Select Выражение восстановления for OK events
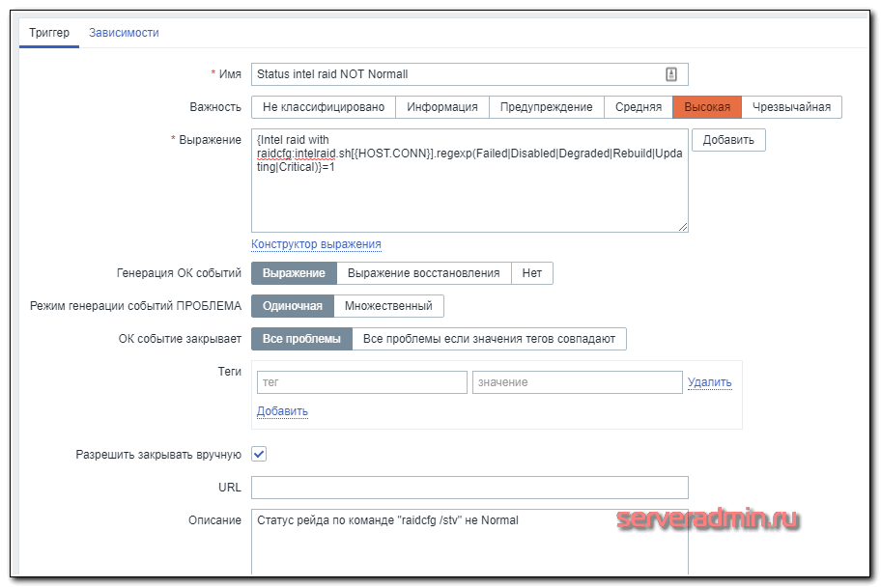881x588 pixels. [x=423, y=273]
